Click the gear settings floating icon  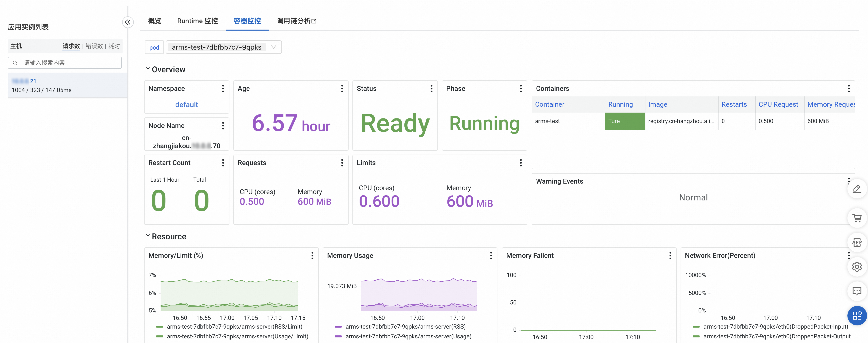(857, 267)
